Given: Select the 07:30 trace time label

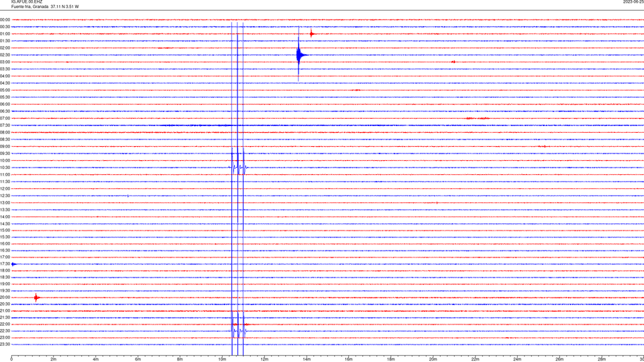Looking at the screenshot, I should point(5,125).
